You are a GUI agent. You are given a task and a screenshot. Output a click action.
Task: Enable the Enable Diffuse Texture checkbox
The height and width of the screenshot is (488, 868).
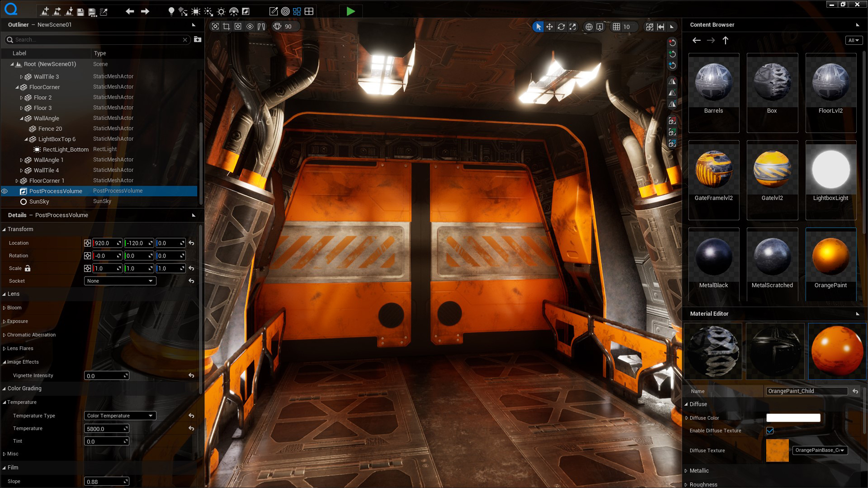pyautogui.click(x=770, y=430)
